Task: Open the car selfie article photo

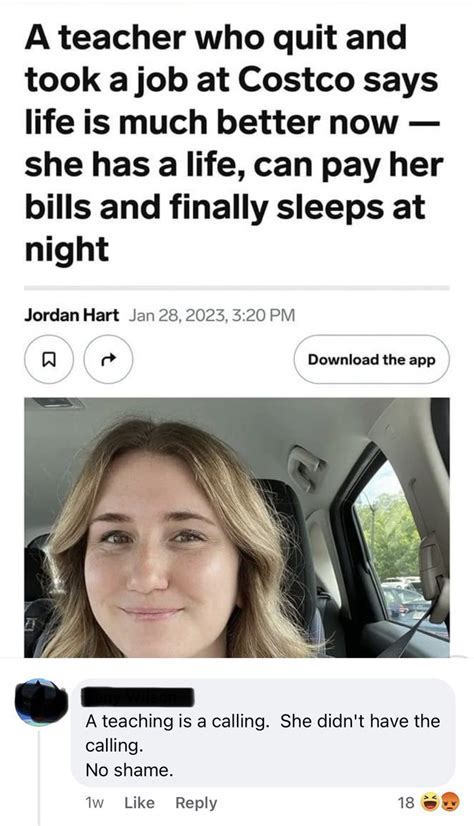Action: (x=237, y=527)
